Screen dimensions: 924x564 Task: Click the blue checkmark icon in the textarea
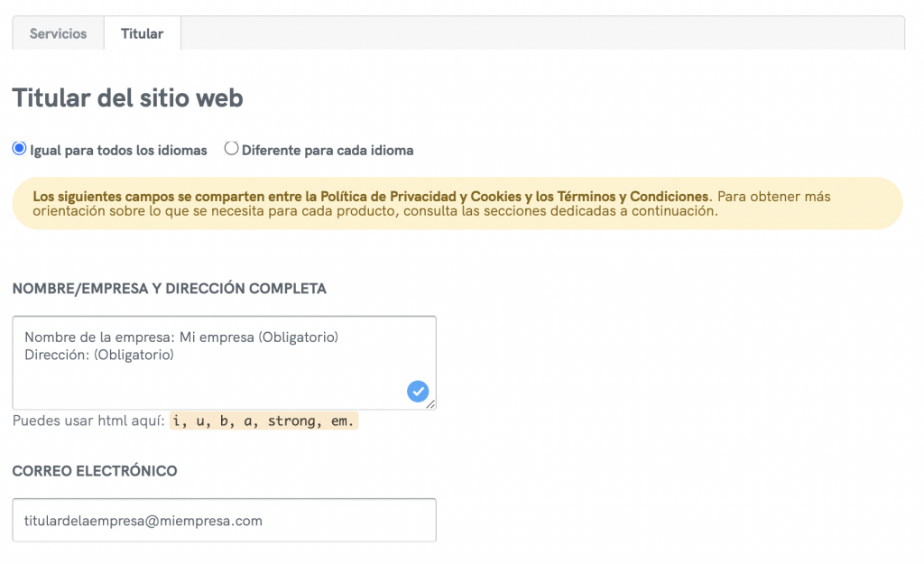[x=417, y=391]
